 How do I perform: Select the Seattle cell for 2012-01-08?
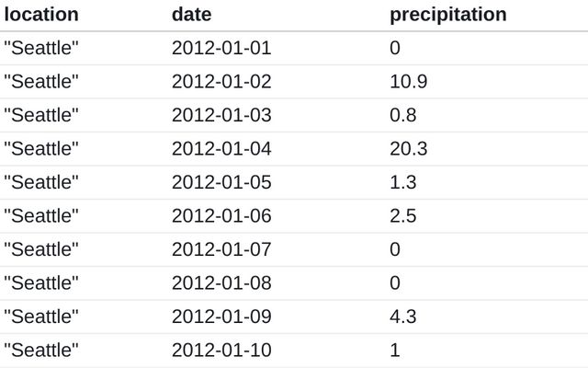coord(41,282)
